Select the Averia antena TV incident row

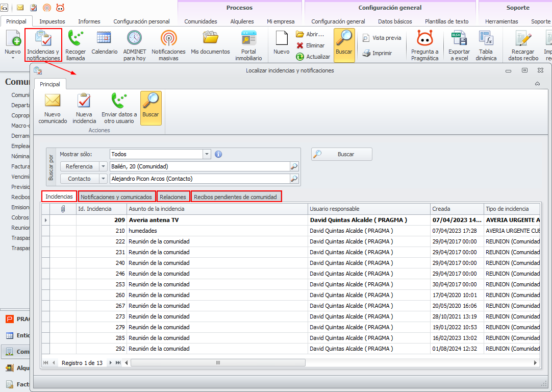214,220
